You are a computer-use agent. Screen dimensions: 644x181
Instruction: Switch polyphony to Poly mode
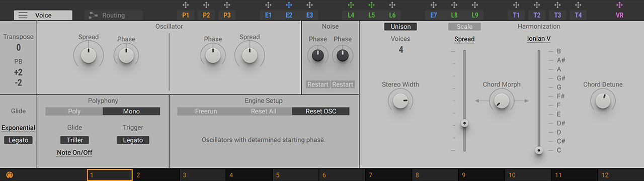pyautogui.click(x=74, y=111)
